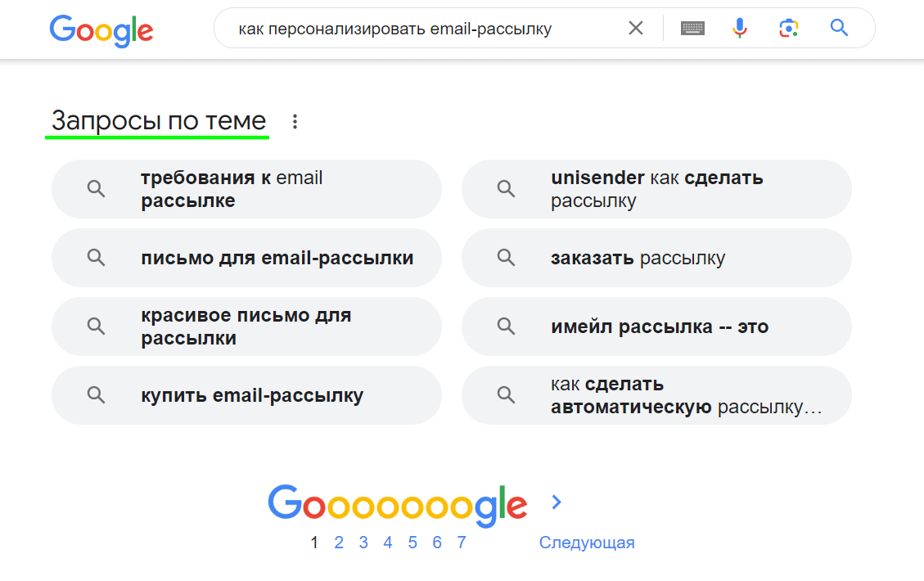
Task: Open unisender как сделать рассылку suggestion
Action: click(656, 189)
